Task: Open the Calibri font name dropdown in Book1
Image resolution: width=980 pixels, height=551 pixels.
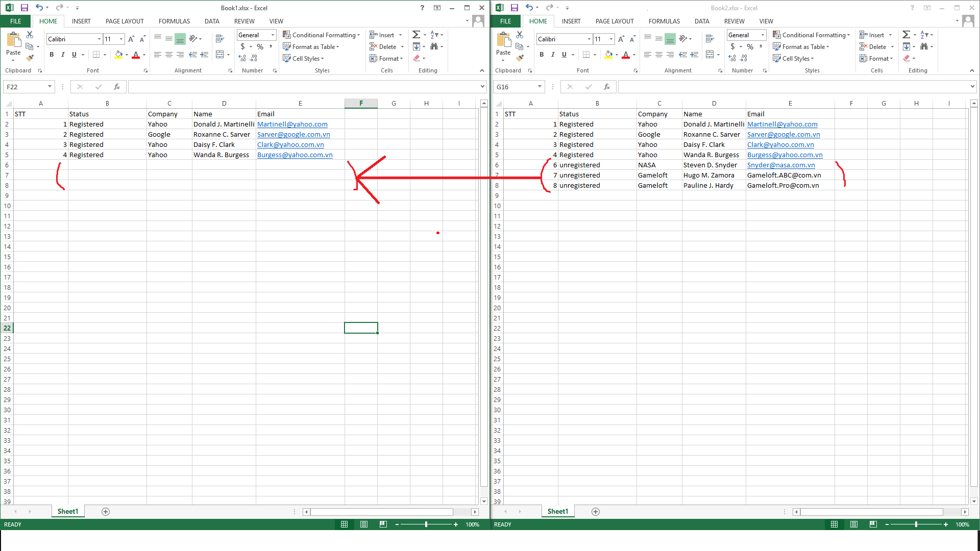Action: 99,39
